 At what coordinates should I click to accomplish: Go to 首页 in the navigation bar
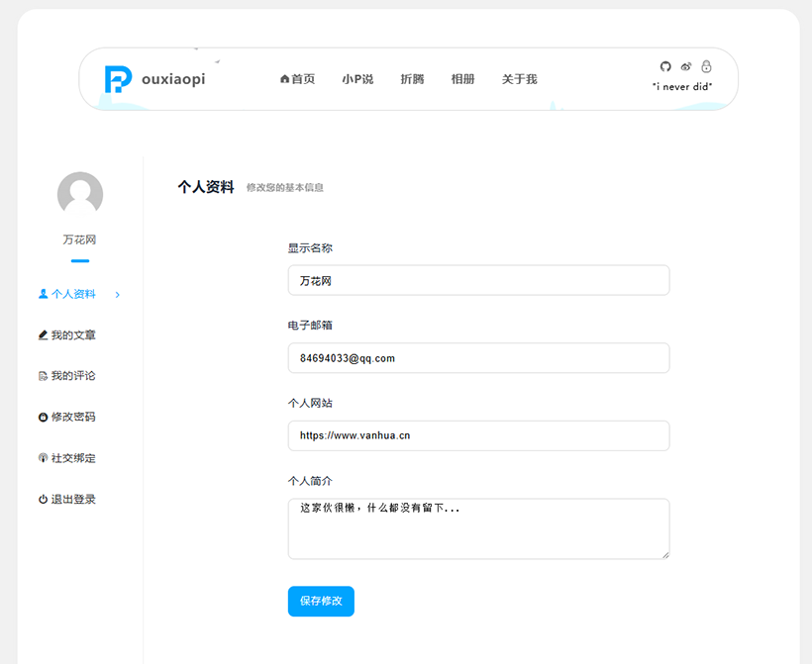click(x=297, y=79)
